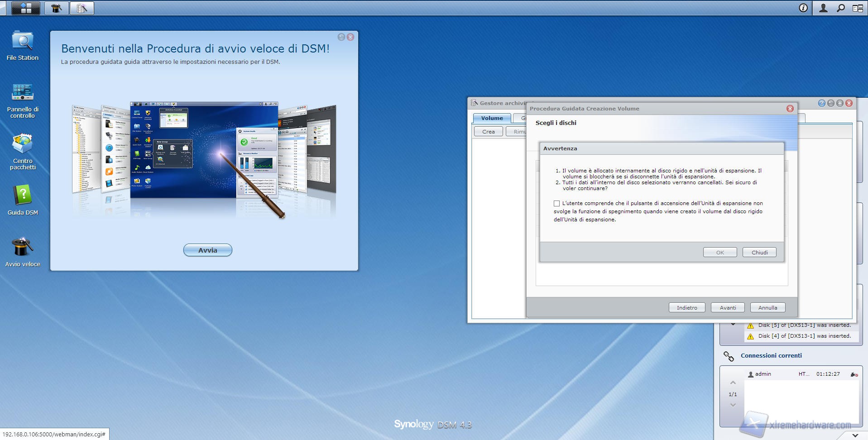
Task: Open the Guida DSM help icon
Action: (22, 196)
